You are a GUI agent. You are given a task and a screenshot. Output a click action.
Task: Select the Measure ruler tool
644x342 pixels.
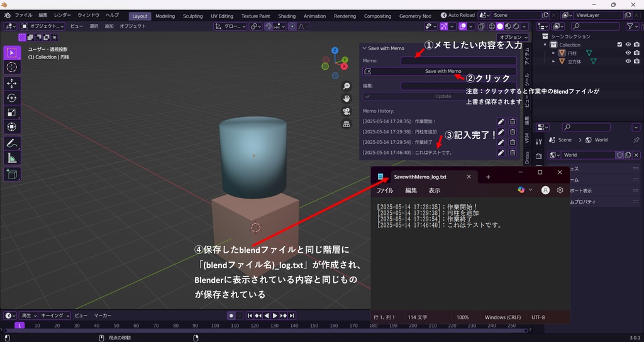coord(12,158)
